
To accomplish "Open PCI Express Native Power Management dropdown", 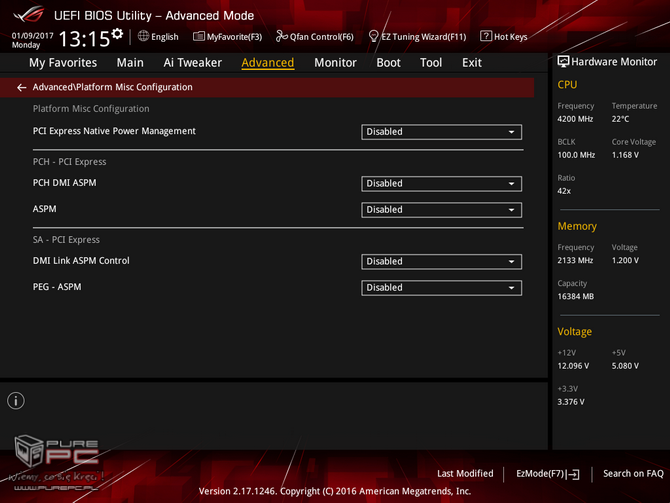I will [x=441, y=132].
